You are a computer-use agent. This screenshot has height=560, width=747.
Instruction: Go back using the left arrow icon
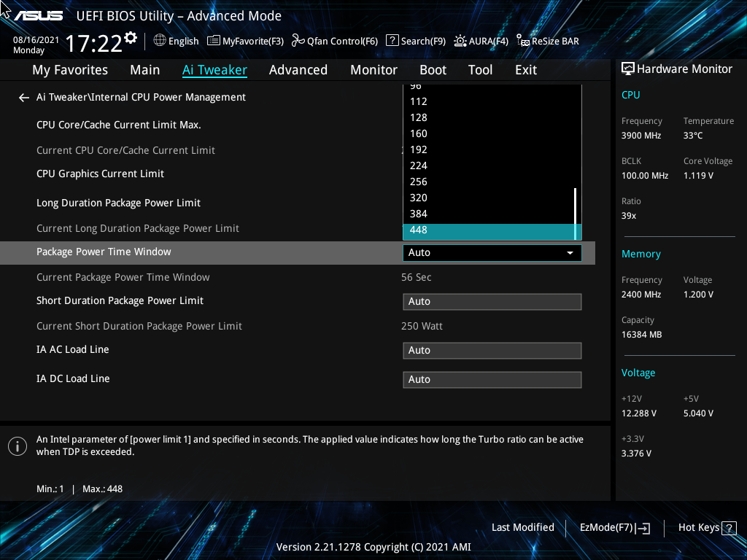coord(24,98)
